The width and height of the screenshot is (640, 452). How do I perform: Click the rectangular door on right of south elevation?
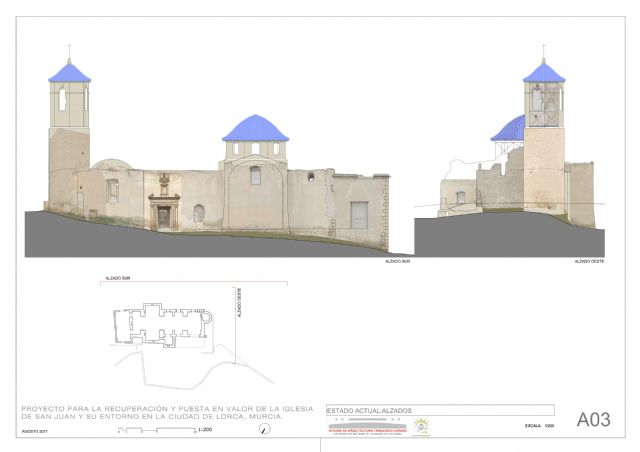pyautogui.click(x=358, y=215)
